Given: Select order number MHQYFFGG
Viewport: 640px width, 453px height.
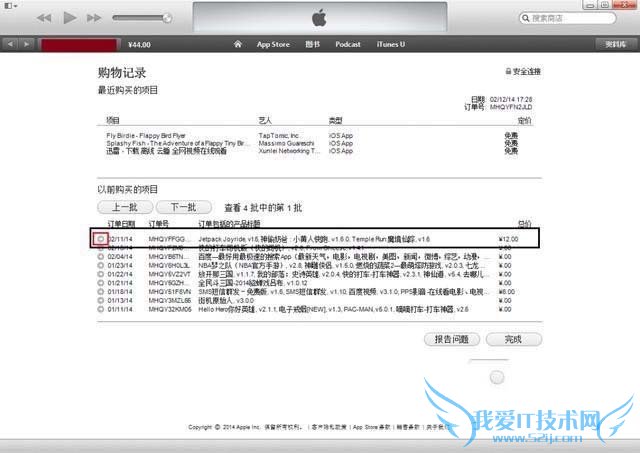Looking at the screenshot, I should pos(169,239).
